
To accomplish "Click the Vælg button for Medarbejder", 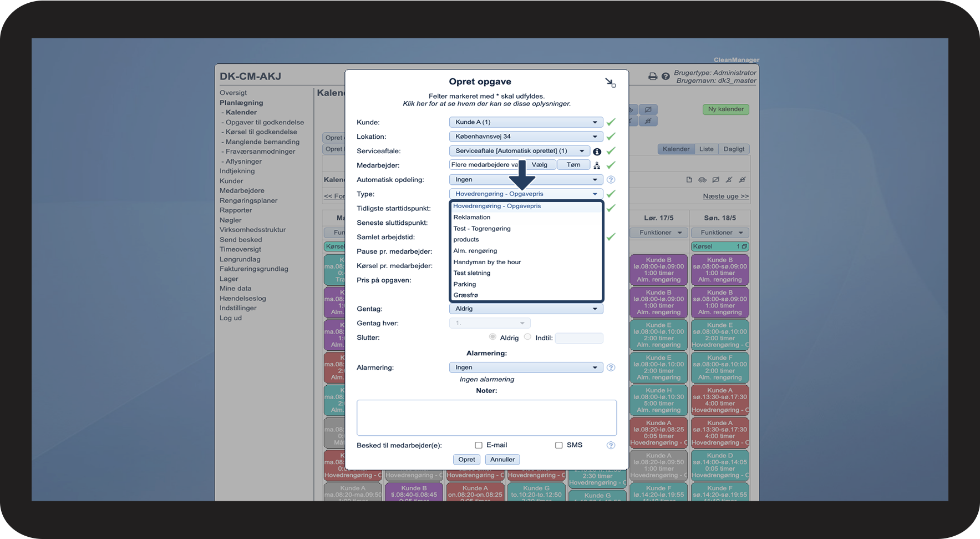I will click(x=540, y=165).
